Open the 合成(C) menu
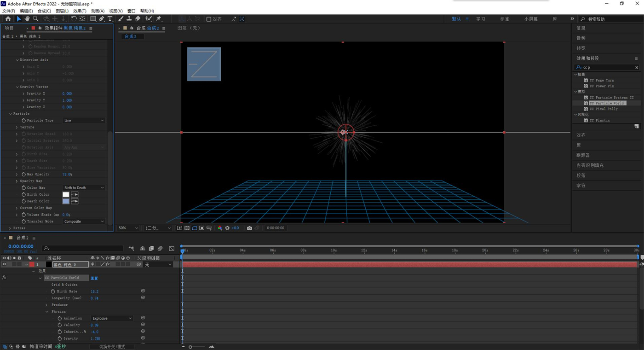Image resolution: width=644 pixels, height=350 pixels. [x=45, y=11]
